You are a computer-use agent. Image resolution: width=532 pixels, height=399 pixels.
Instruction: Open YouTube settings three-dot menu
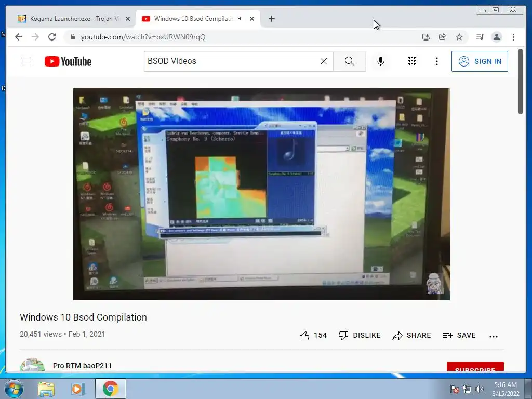coord(436,61)
